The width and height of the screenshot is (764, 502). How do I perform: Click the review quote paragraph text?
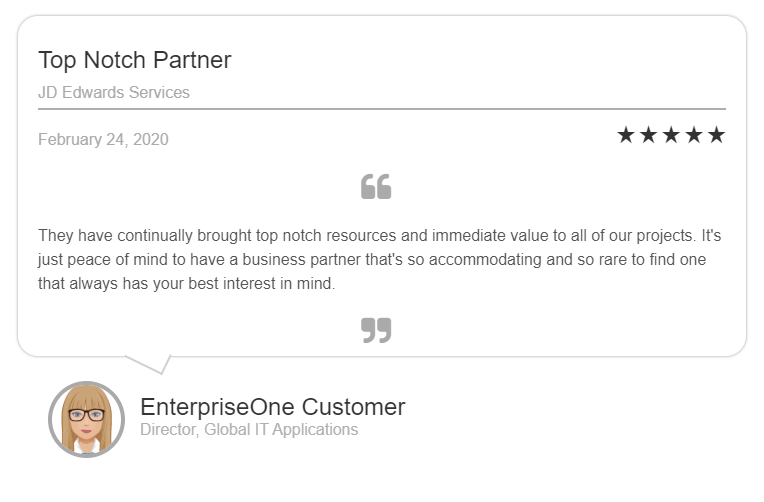[380, 259]
